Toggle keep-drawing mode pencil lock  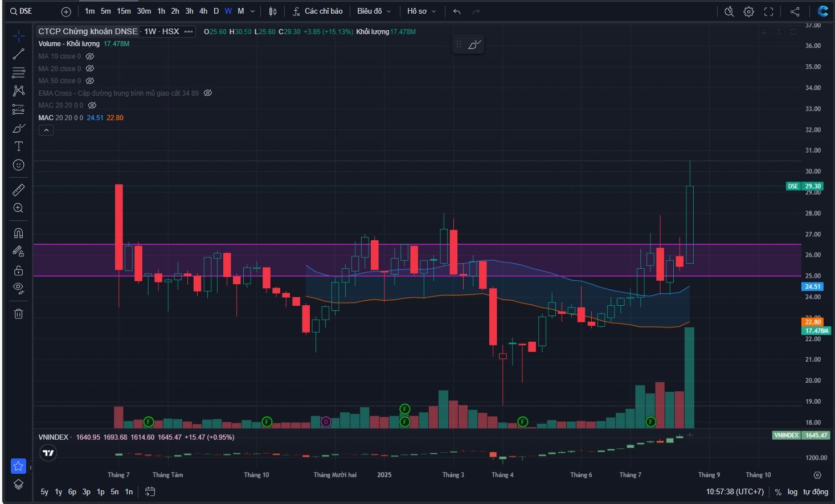pyautogui.click(x=18, y=251)
